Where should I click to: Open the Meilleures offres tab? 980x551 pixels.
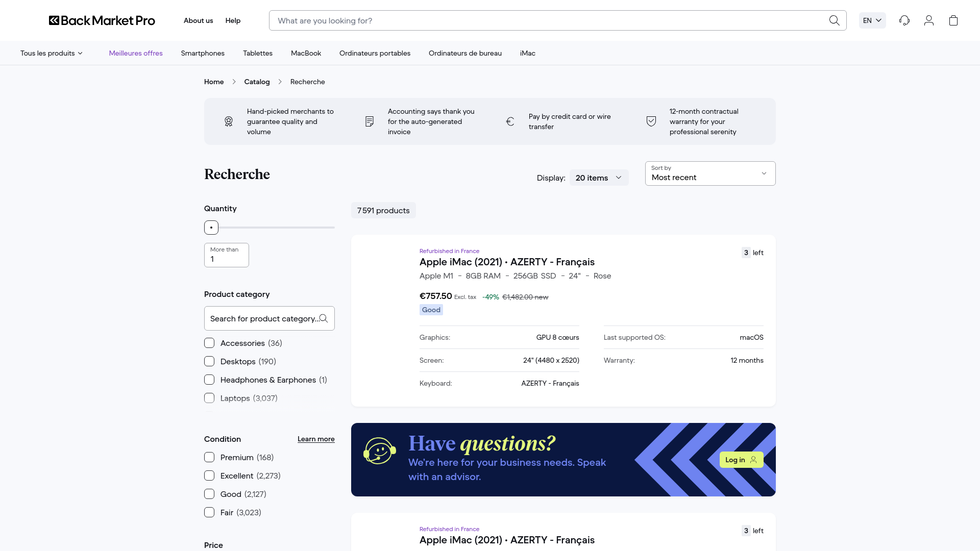[136, 53]
